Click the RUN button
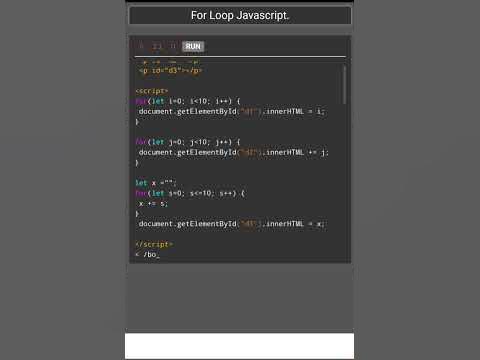This screenshot has height=360, width=480. point(193,46)
